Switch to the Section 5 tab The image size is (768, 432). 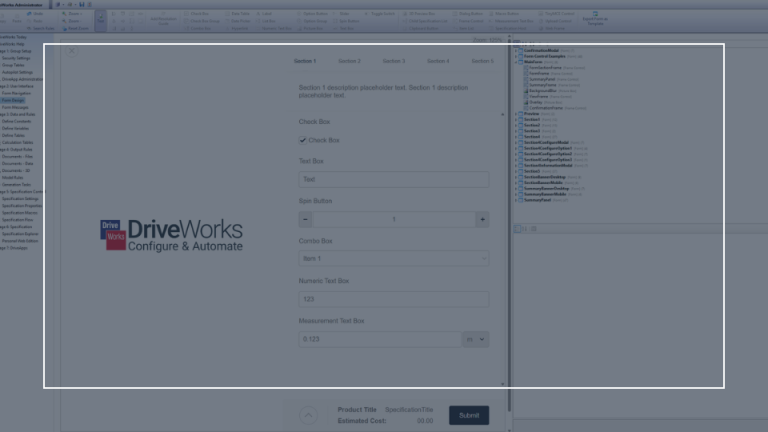tap(482, 61)
